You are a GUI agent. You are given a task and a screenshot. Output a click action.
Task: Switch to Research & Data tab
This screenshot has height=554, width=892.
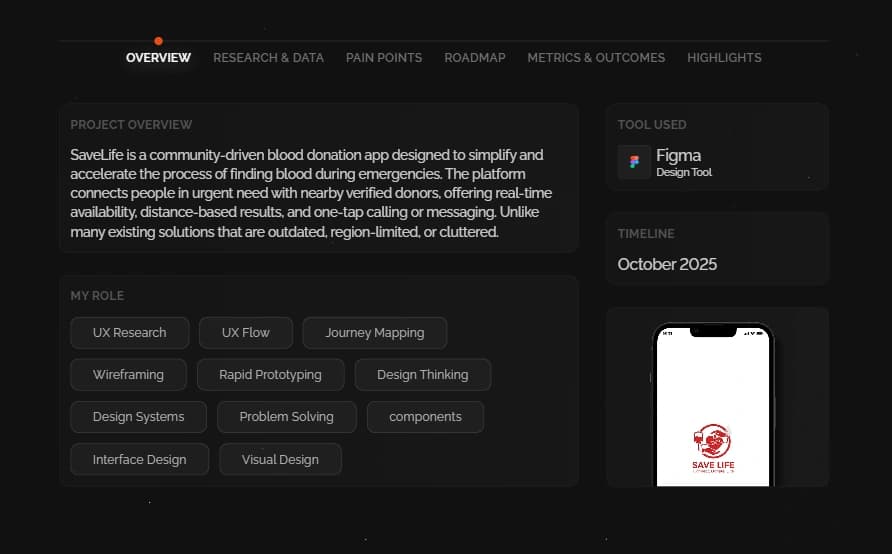269,57
